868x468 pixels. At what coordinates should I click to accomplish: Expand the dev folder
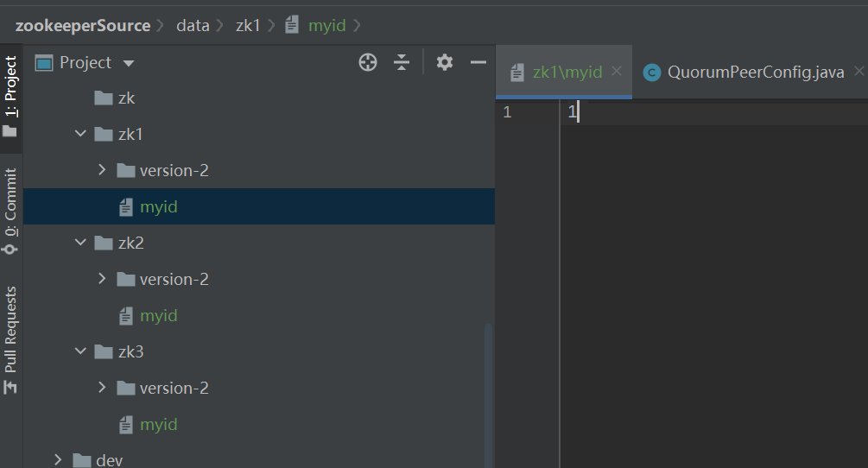point(58,459)
